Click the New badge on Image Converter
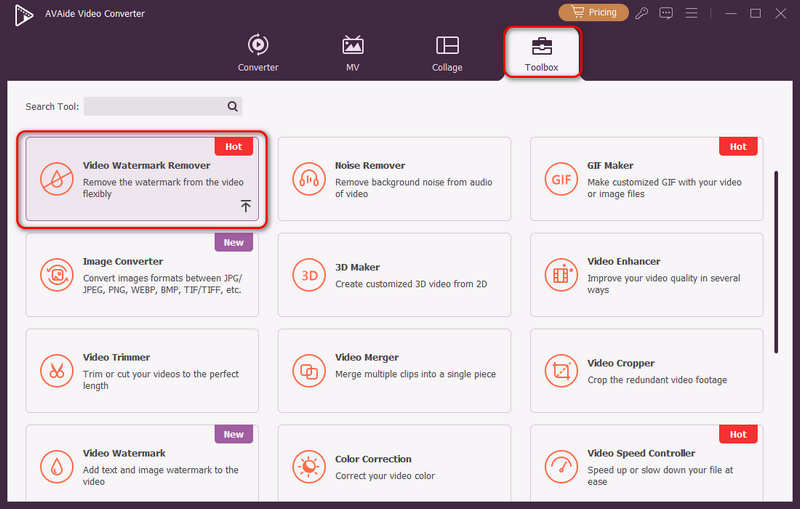 point(234,242)
